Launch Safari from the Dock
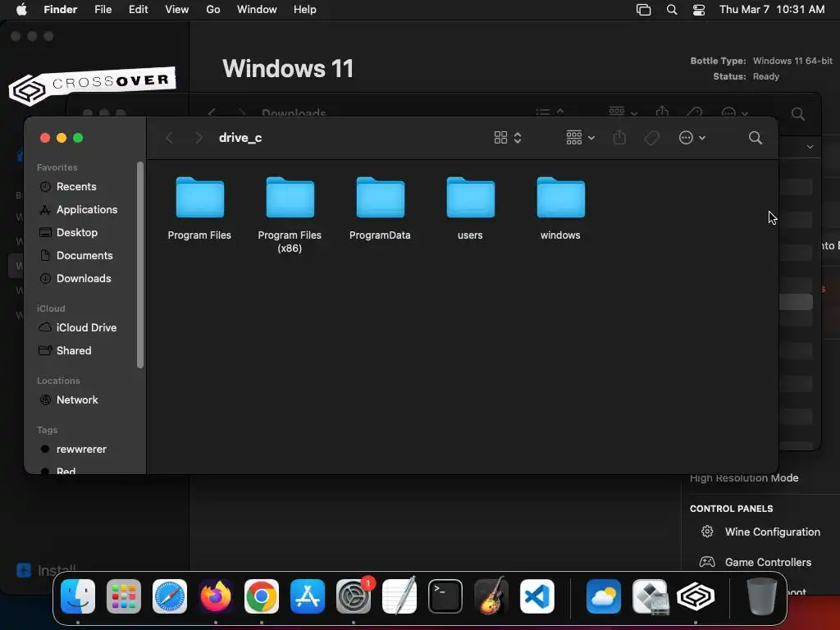840x630 pixels. 170,596
